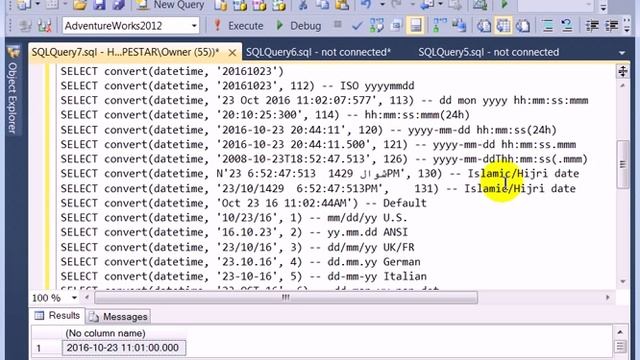Toggle Include Client Statistics
This screenshot has width=640, height=360.
click(459, 26)
